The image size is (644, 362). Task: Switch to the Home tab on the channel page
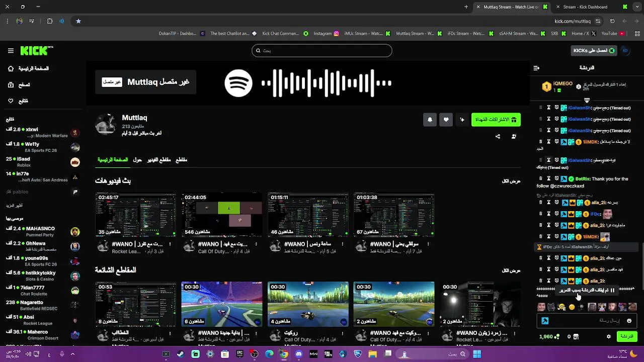coord(113,160)
